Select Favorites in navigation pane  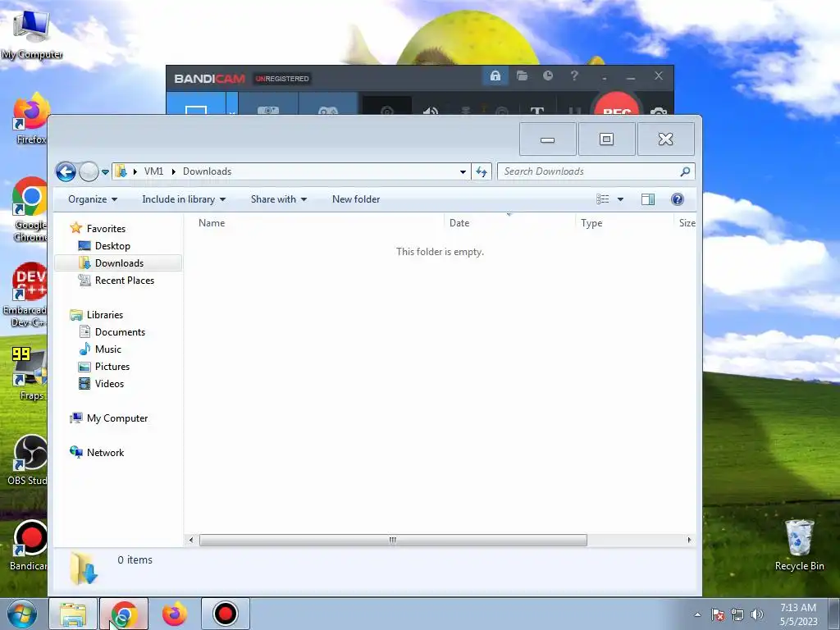pyautogui.click(x=106, y=229)
